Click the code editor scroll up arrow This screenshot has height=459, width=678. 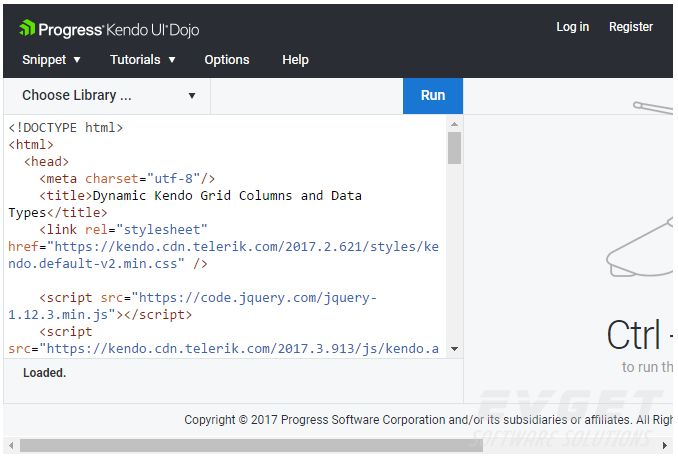point(454,124)
